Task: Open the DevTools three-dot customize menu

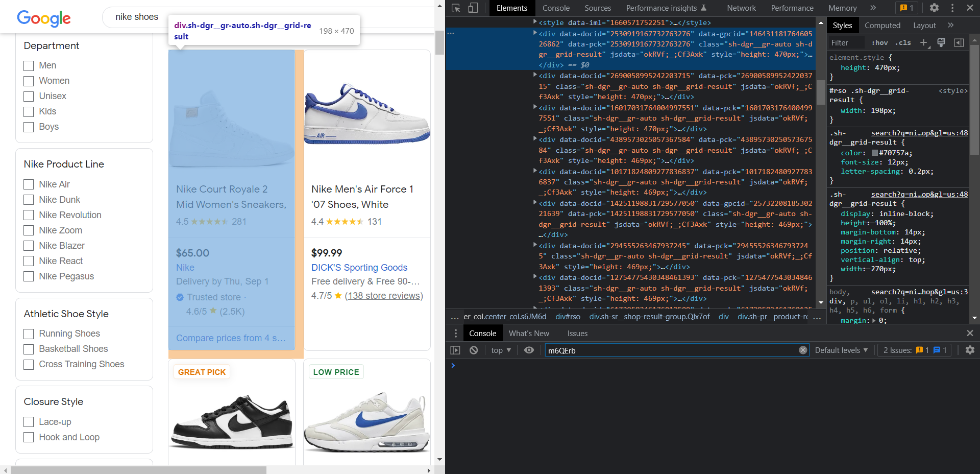Action: [952, 8]
